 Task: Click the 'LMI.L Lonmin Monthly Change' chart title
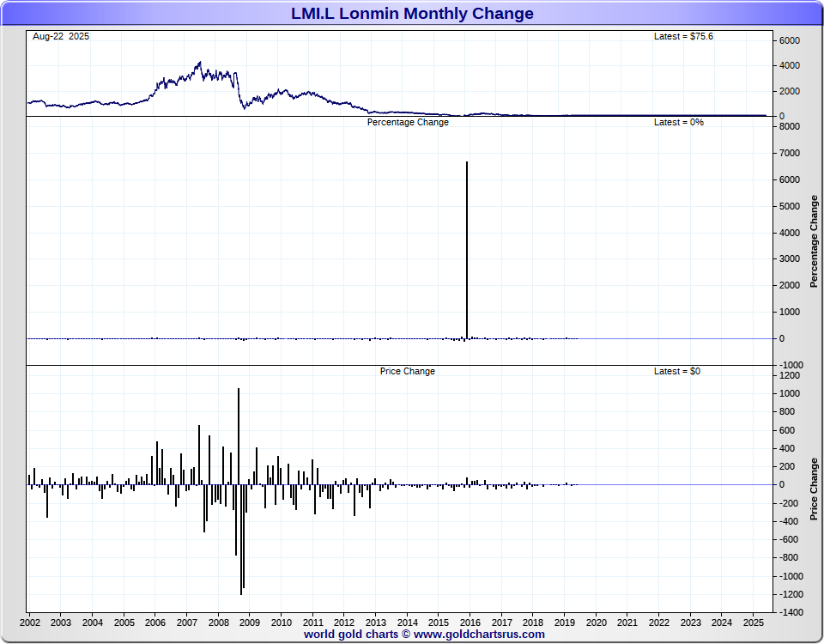[x=412, y=13]
